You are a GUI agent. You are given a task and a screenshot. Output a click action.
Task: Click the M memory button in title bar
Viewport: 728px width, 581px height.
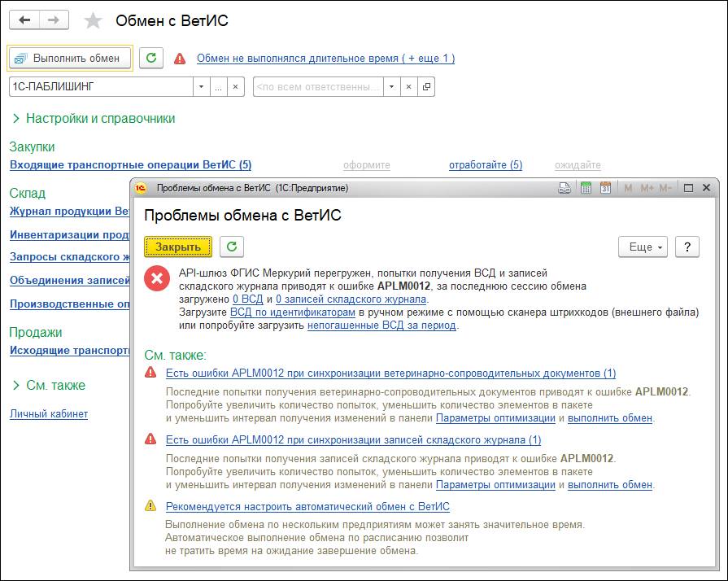[x=628, y=188]
